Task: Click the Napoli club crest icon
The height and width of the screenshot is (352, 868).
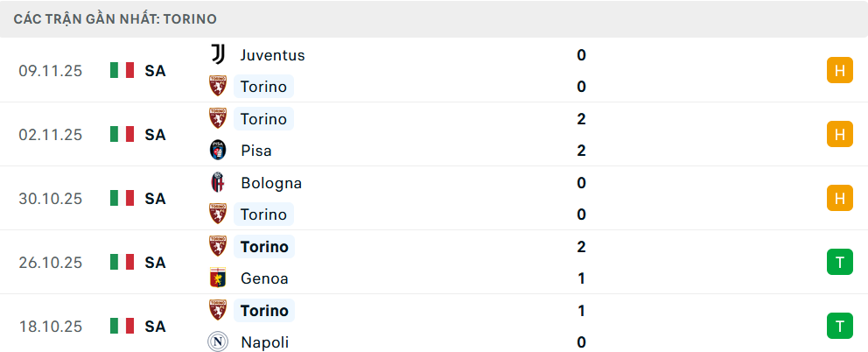Action: [218, 342]
